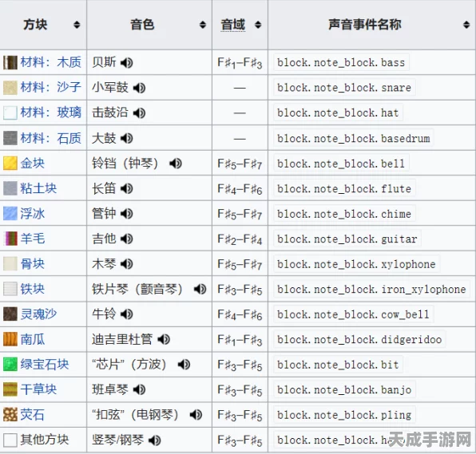Click the clay block icon

tap(10, 188)
